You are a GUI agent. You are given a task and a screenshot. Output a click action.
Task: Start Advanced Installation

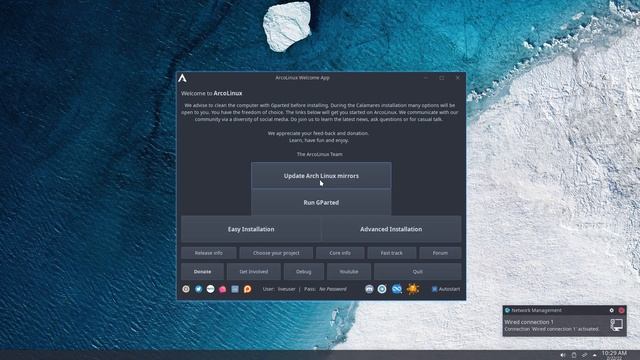pos(391,229)
